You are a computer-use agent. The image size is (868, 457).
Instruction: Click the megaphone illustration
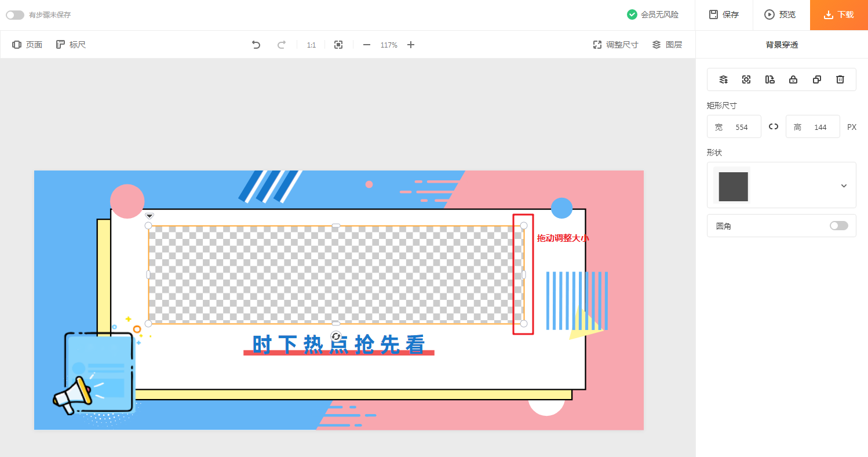[x=74, y=394]
